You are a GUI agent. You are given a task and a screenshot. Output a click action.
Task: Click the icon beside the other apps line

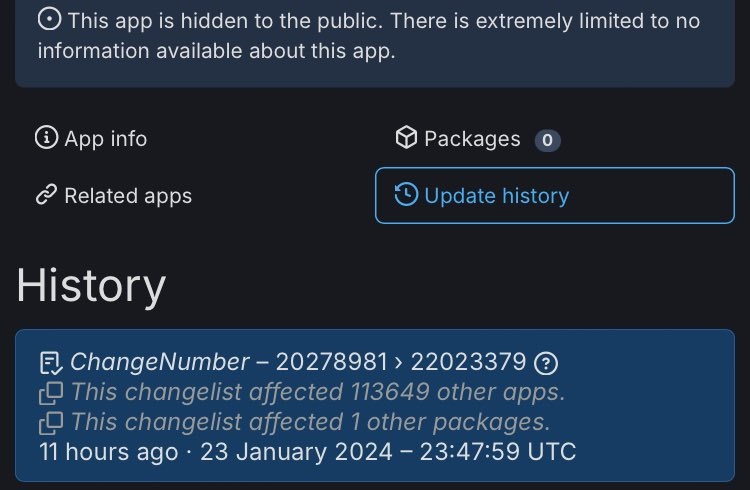50,392
